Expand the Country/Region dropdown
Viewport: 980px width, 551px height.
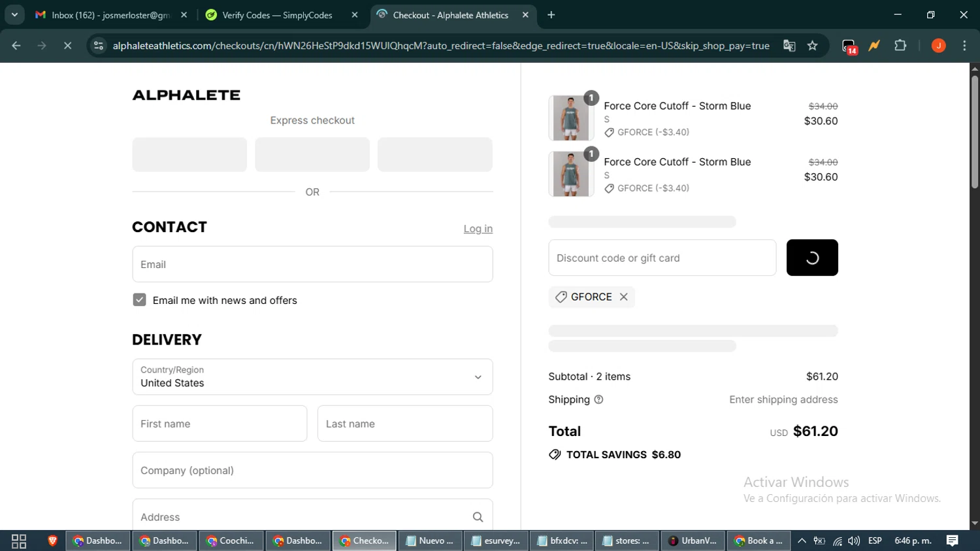312,376
